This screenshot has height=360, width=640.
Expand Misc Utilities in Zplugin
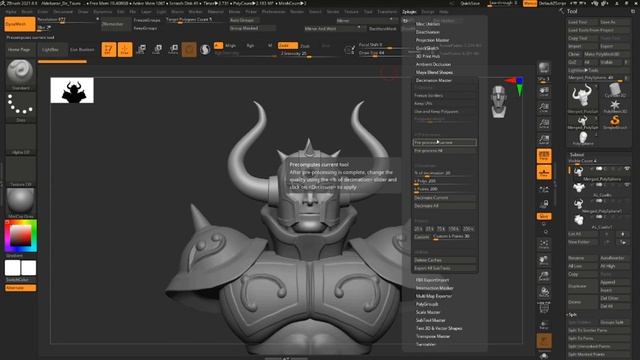pos(428,24)
